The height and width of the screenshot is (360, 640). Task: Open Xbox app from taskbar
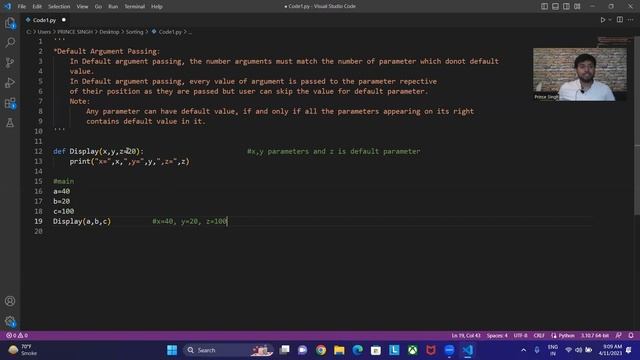pyautogui.click(x=413, y=350)
